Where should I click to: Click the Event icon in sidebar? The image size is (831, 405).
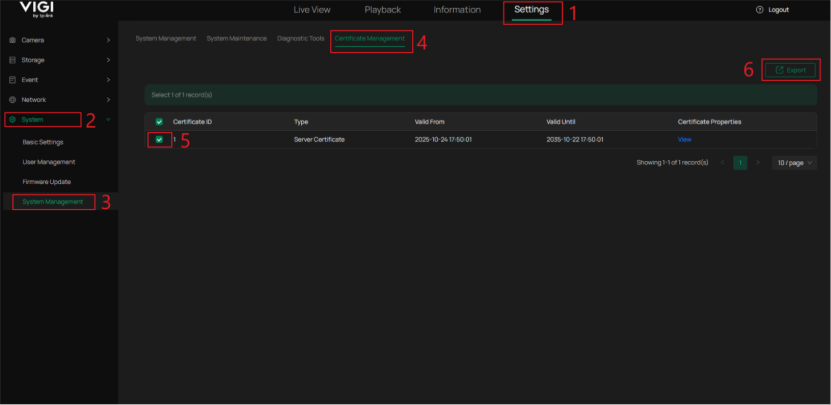click(12, 80)
